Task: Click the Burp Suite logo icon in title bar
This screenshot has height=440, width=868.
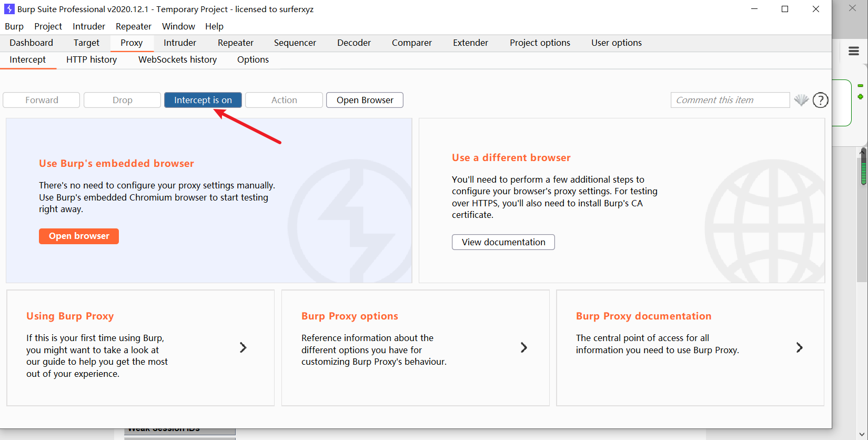Action: click(x=9, y=9)
